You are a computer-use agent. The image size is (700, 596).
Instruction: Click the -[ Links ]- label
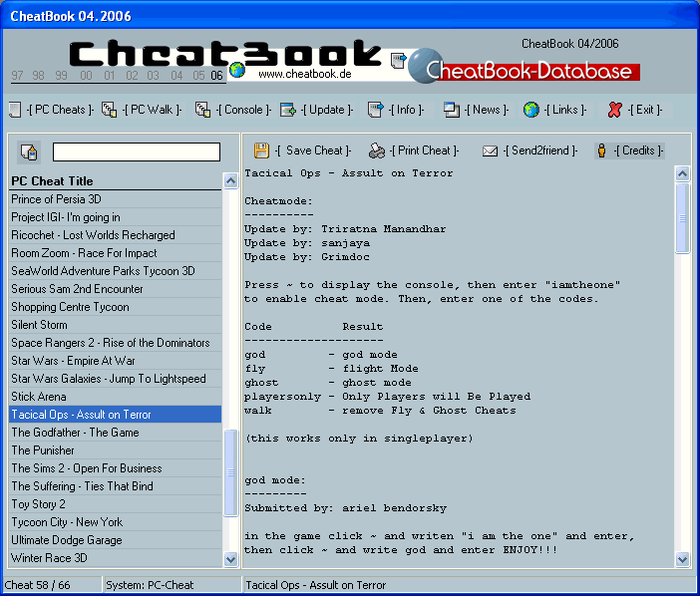point(565,110)
